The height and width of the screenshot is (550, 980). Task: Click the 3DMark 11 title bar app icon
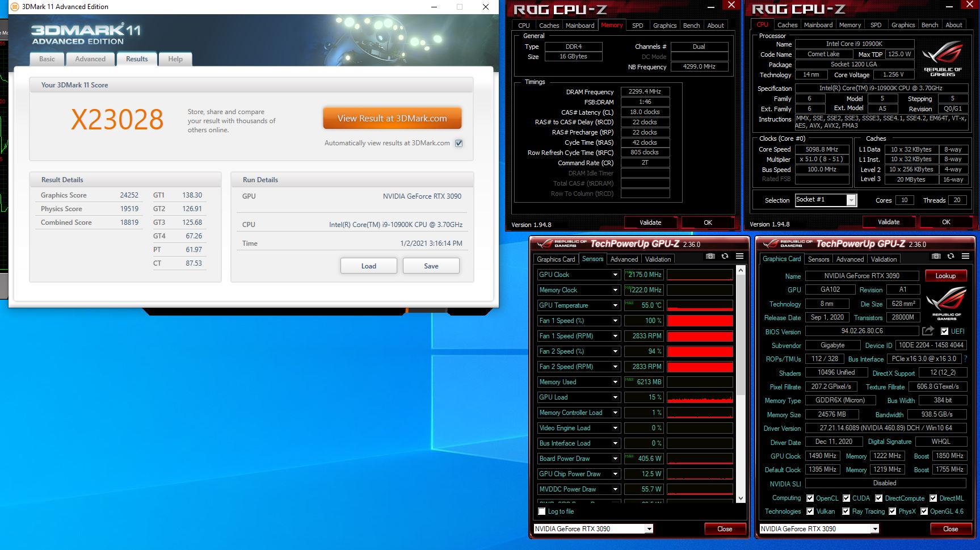[x=15, y=7]
